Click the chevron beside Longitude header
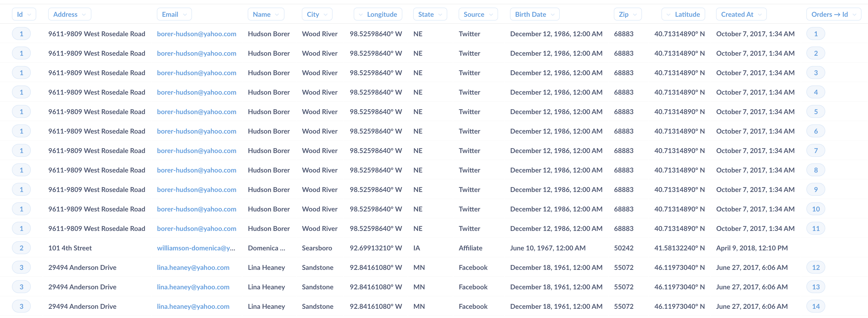This screenshot has width=868, height=318. point(360,15)
